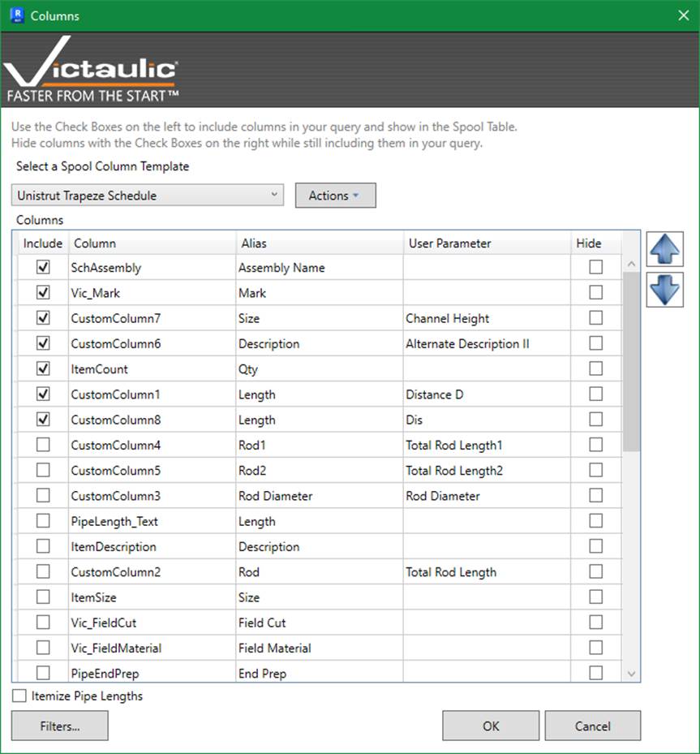This screenshot has height=754, width=700.
Task: Open Spool Column Template dropdown
Action: click(148, 196)
